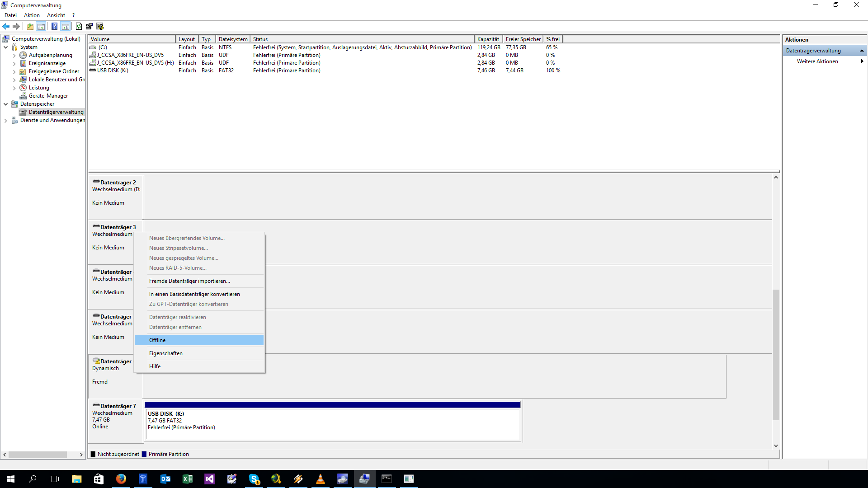Image resolution: width=868 pixels, height=488 pixels.
Task: Sort by the Kapazität column header
Action: click(488, 39)
